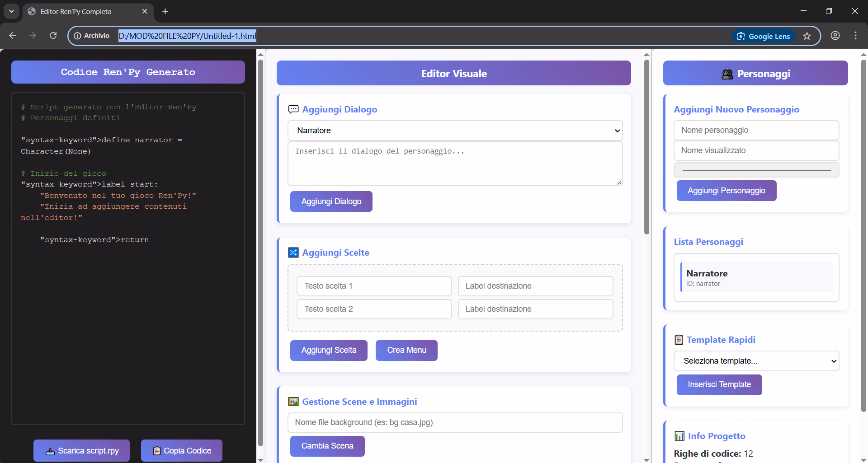Select Narratore in Lista Personaggi
This screenshot has width=868, height=463.
756,277
